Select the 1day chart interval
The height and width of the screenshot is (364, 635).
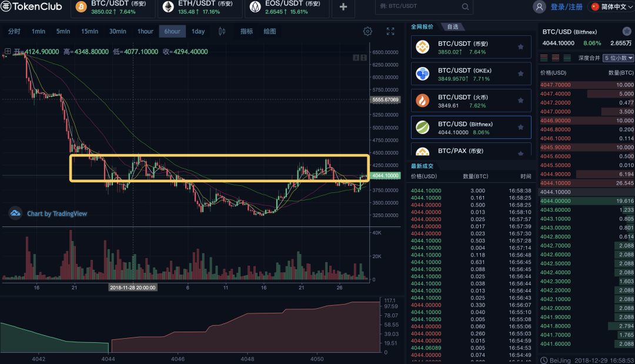[x=198, y=31]
